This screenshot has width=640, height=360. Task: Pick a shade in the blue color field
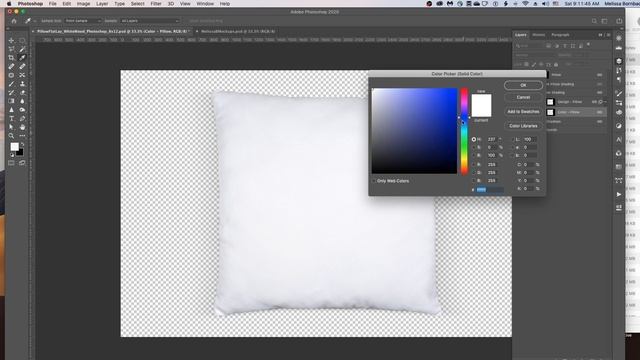coord(414,131)
